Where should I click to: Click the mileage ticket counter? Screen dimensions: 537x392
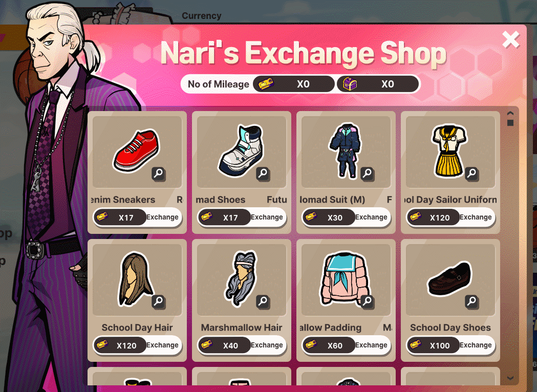(293, 84)
